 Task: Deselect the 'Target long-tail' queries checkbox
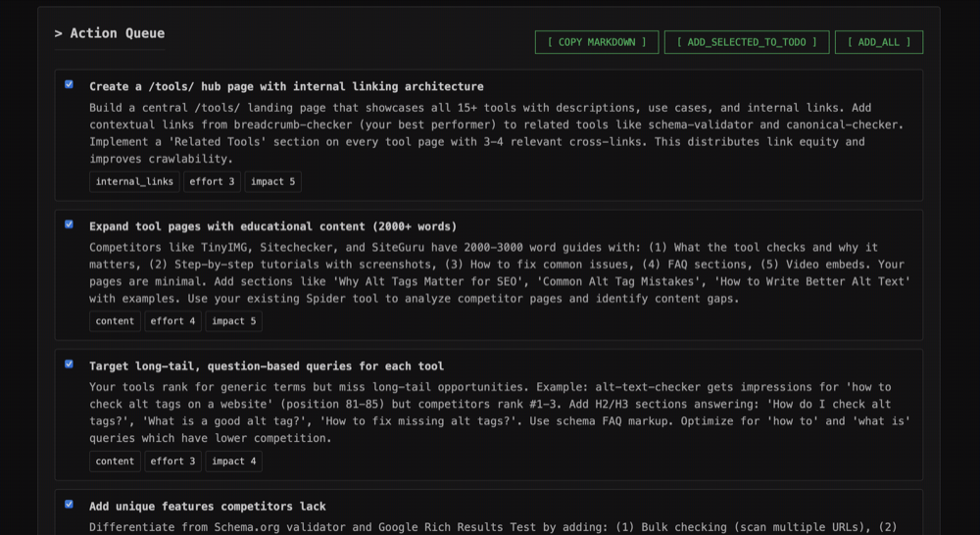coord(69,365)
